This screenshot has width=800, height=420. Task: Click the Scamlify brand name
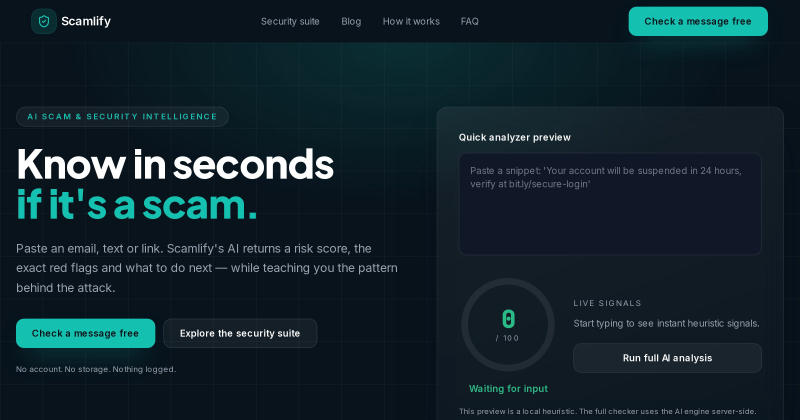click(x=86, y=21)
